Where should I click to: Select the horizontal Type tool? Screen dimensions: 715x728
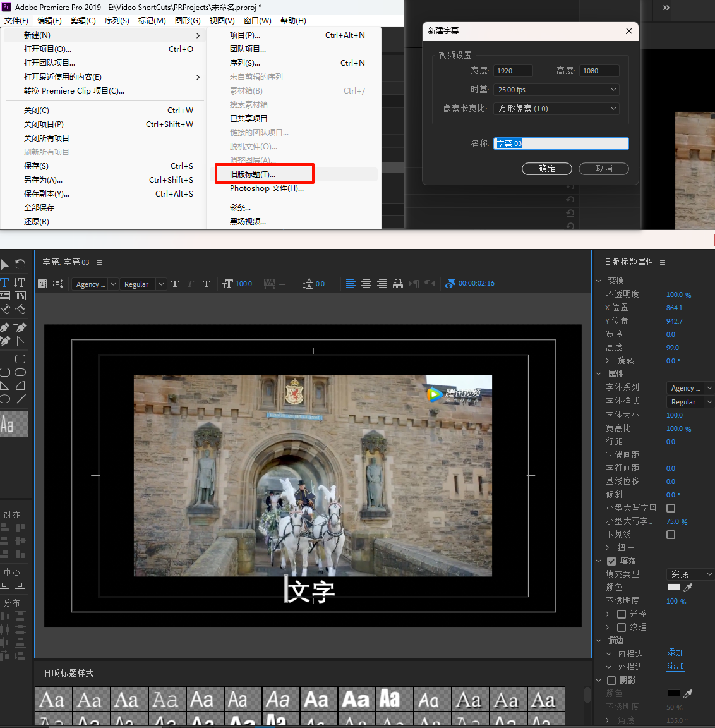coord(4,282)
